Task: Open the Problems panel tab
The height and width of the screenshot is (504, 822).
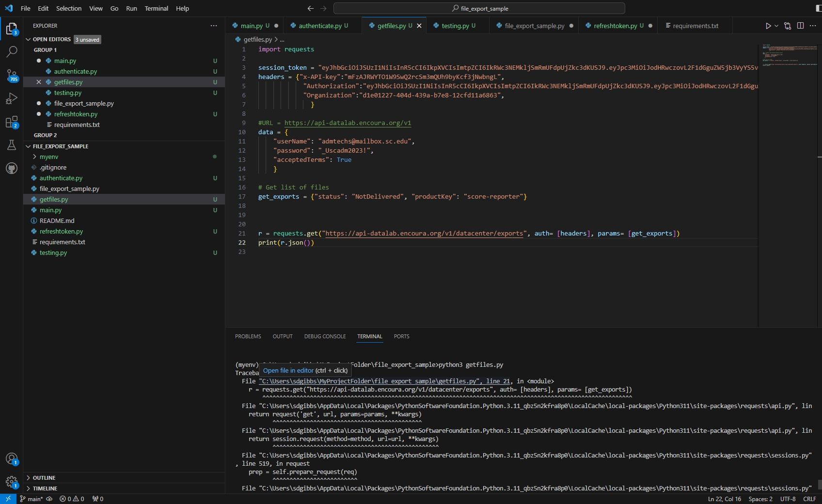Action: coord(248,336)
